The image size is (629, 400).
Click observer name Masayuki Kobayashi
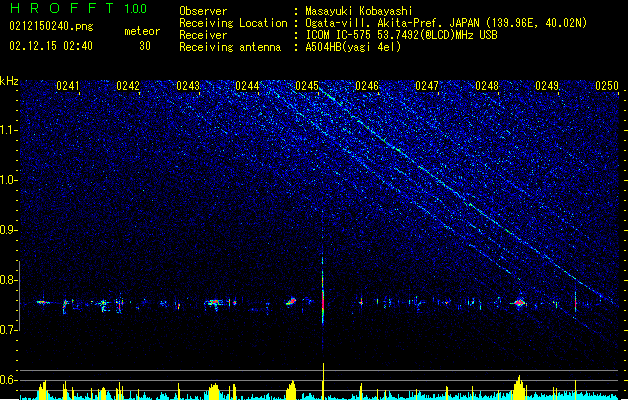click(359, 11)
